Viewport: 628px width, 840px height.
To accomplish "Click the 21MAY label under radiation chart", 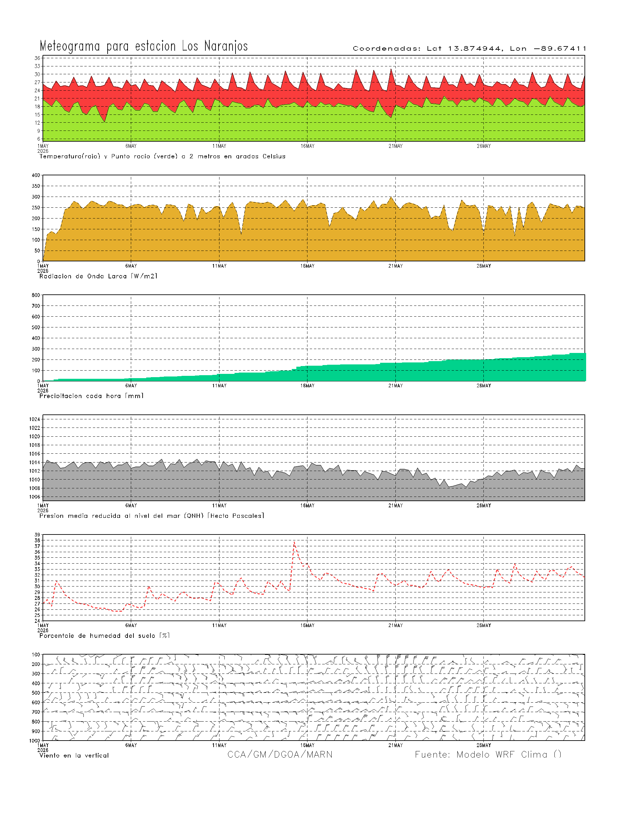I will pos(395,266).
